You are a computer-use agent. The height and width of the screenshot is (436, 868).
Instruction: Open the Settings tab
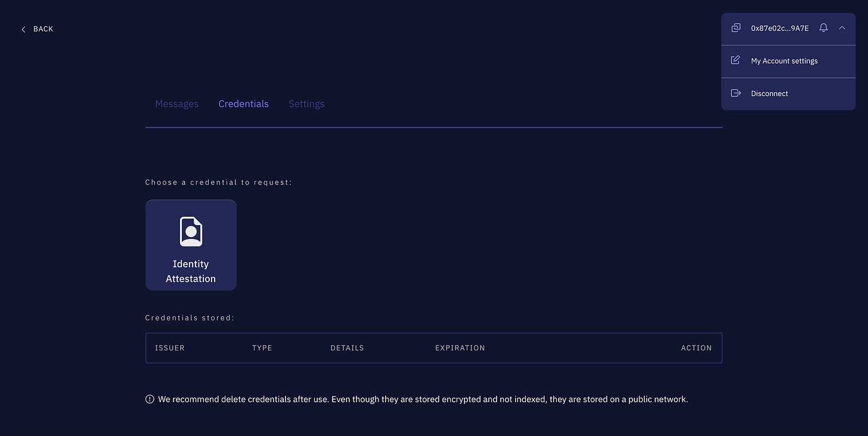(306, 104)
